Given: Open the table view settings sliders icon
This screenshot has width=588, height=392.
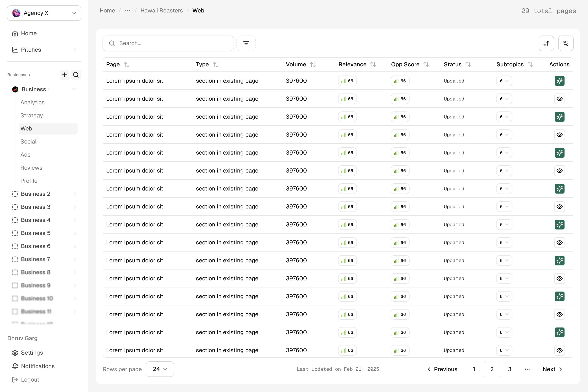Looking at the screenshot, I should pos(566,43).
